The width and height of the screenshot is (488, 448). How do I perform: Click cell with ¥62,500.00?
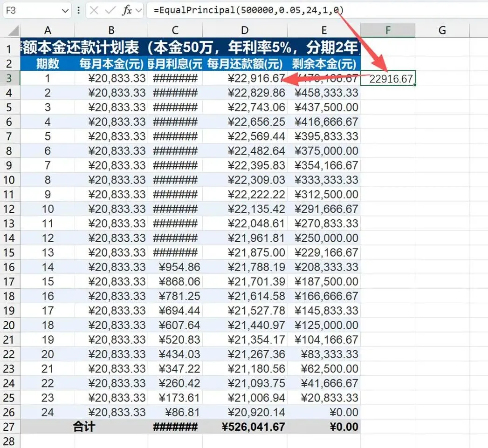click(323, 369)
